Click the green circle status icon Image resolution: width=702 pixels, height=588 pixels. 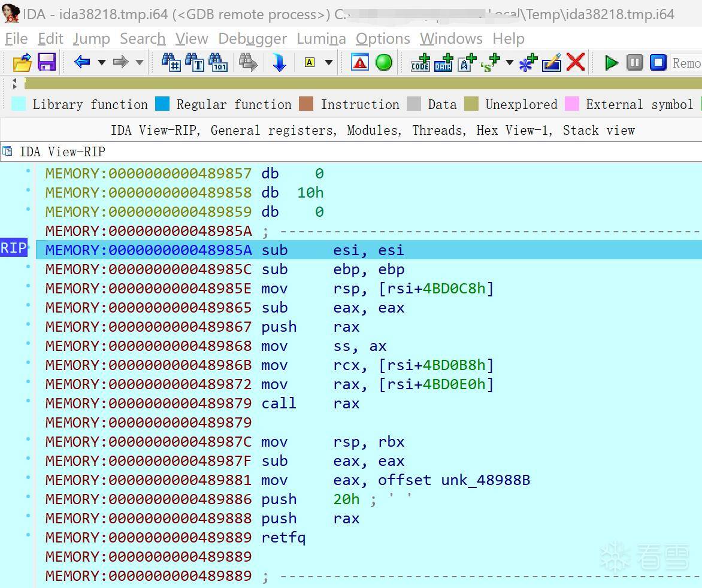coord(384,62)
